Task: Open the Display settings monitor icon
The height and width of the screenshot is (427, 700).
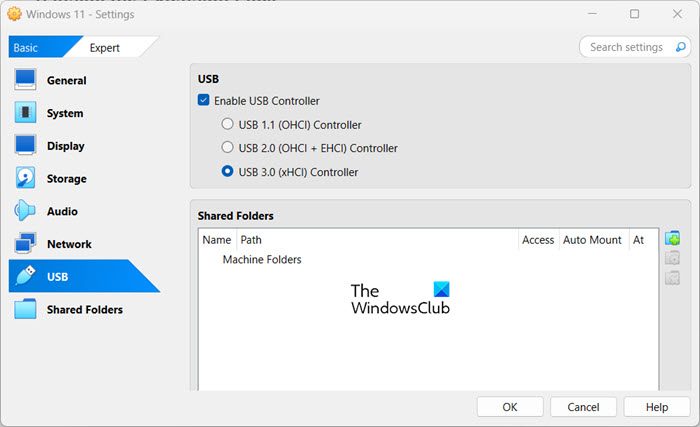Action: pos(25,145)
